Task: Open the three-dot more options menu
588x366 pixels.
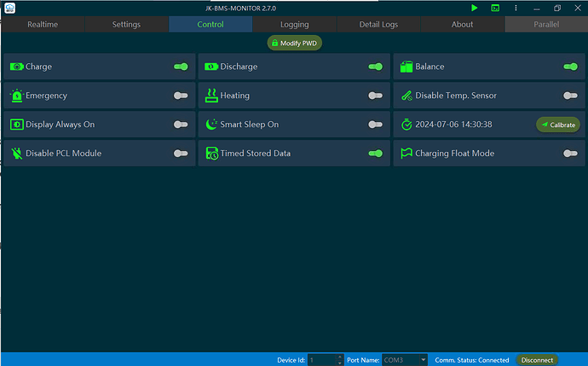Action: [x=516, y=8]
